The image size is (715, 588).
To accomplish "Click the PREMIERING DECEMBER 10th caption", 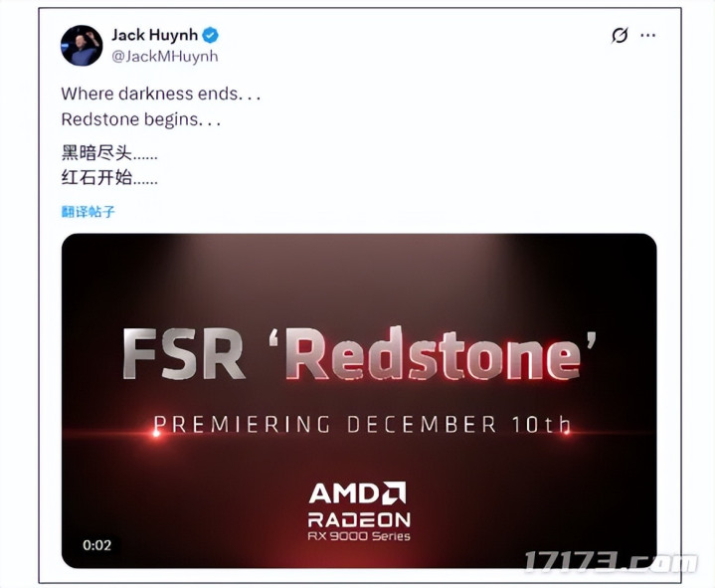I will point(361,424).
